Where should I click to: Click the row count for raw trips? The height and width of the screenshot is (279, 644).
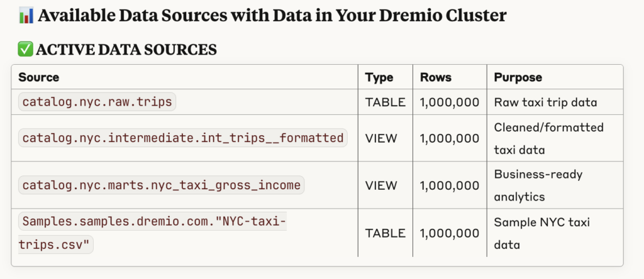(x=449, y=102)
